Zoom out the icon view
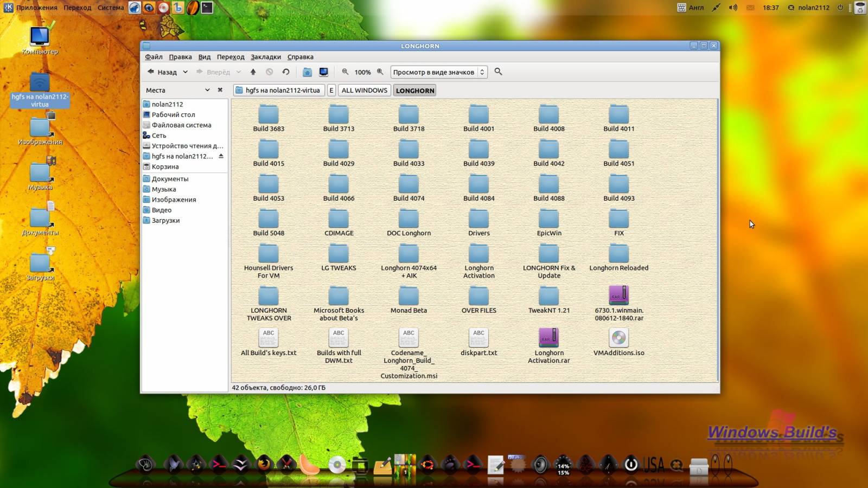This screenshot has height=488, width=868. click(x=345, y=72)
